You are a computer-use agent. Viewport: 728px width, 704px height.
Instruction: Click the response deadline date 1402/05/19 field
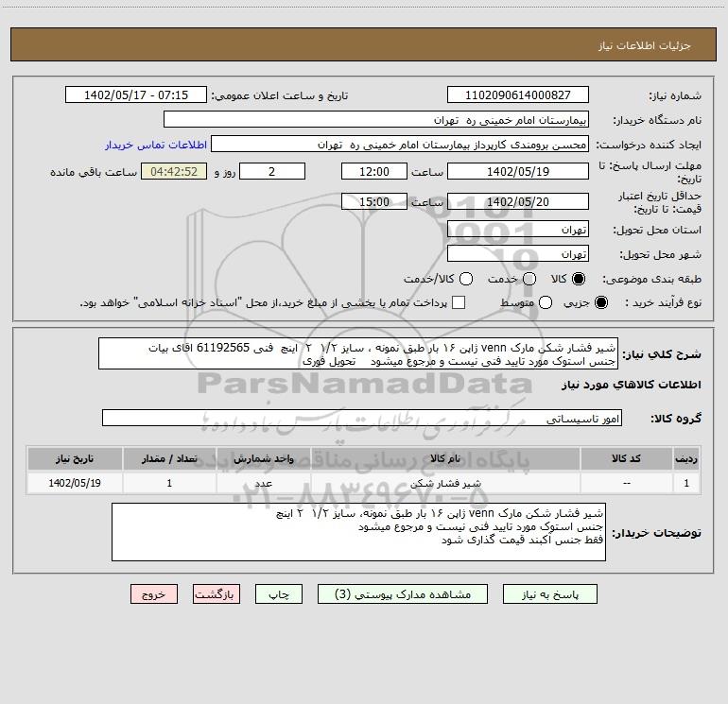(518, 171)
